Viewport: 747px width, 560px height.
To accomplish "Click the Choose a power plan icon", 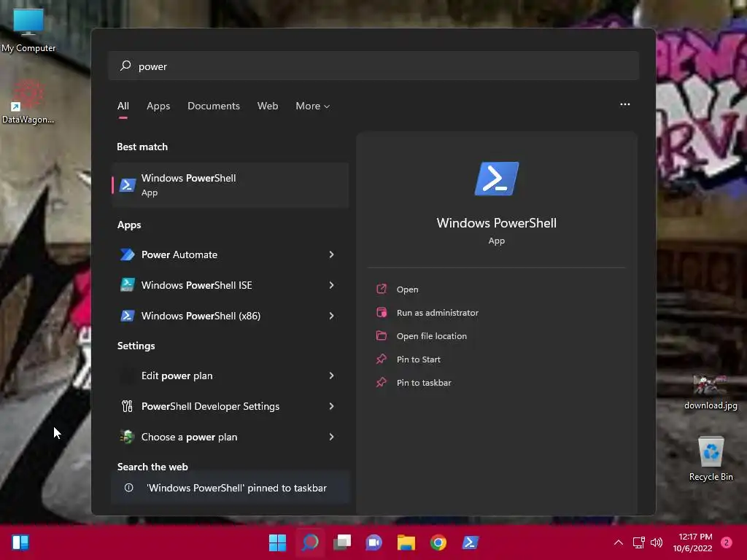I will click(x=127, y=437).
